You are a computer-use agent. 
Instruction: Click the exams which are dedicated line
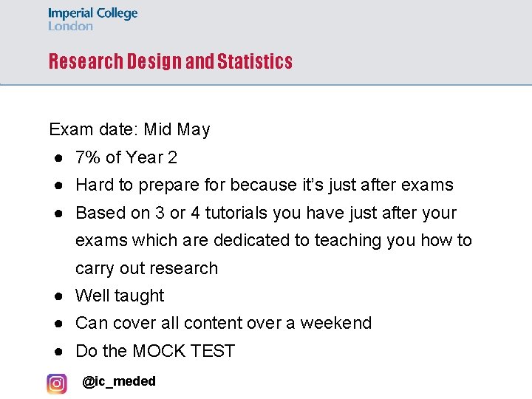point(273,240)
